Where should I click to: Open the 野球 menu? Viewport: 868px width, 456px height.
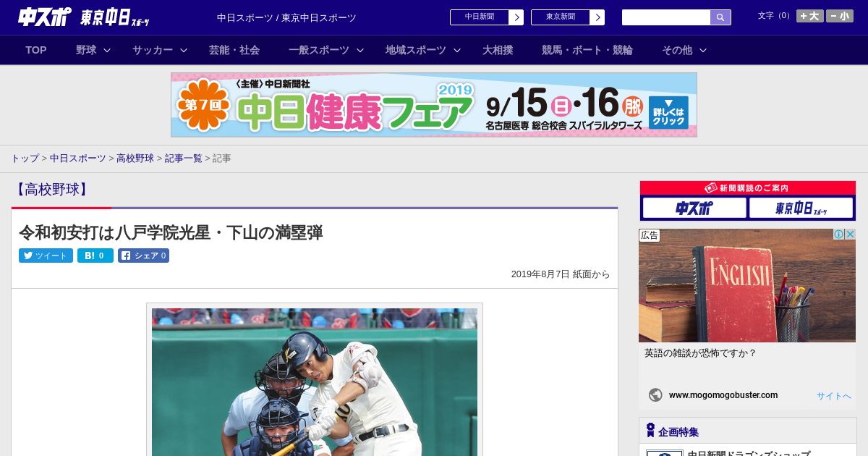click(x=86, y=50)
